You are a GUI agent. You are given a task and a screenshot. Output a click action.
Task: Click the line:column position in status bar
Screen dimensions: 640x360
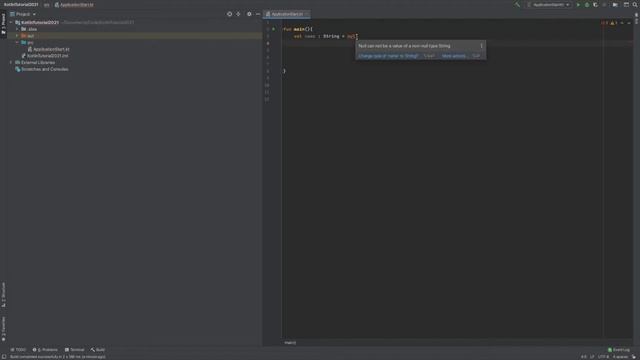[584, 357]
